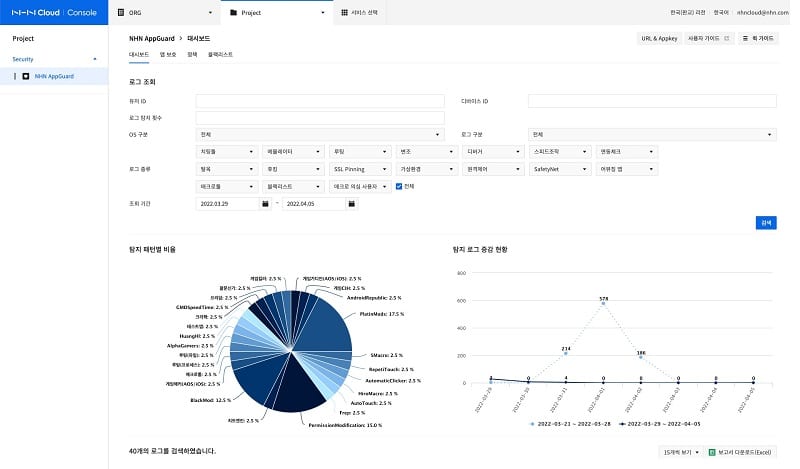Expand the OS 구분 dropdown

(x=320, y=134)
